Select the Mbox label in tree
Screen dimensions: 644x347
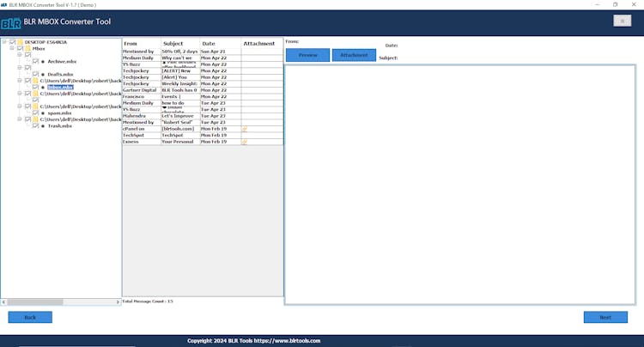point(39,48)
